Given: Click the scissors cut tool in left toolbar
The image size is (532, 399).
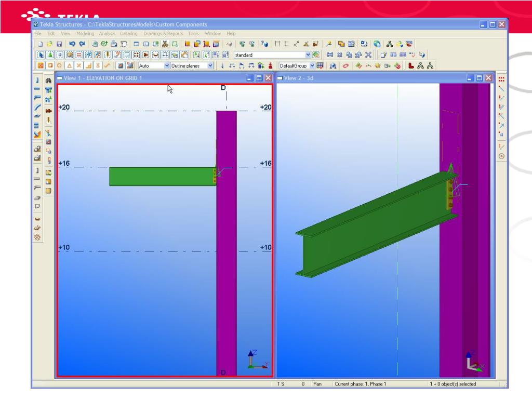Looking at the screenshot, I should (48, 133).
